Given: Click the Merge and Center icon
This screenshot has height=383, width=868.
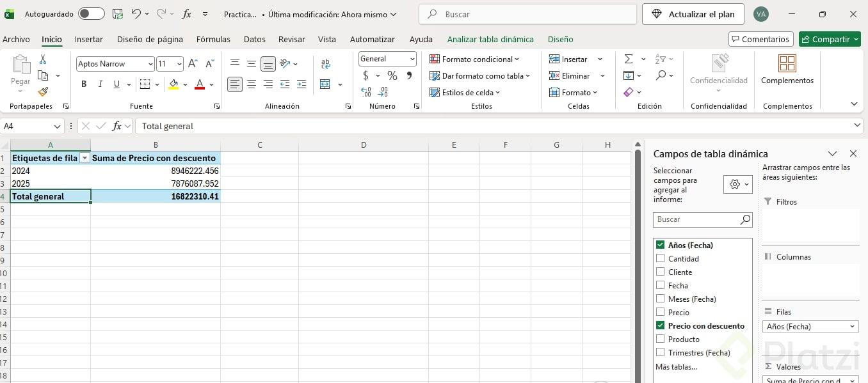Looking at the screenshot, I should point(325,84).
